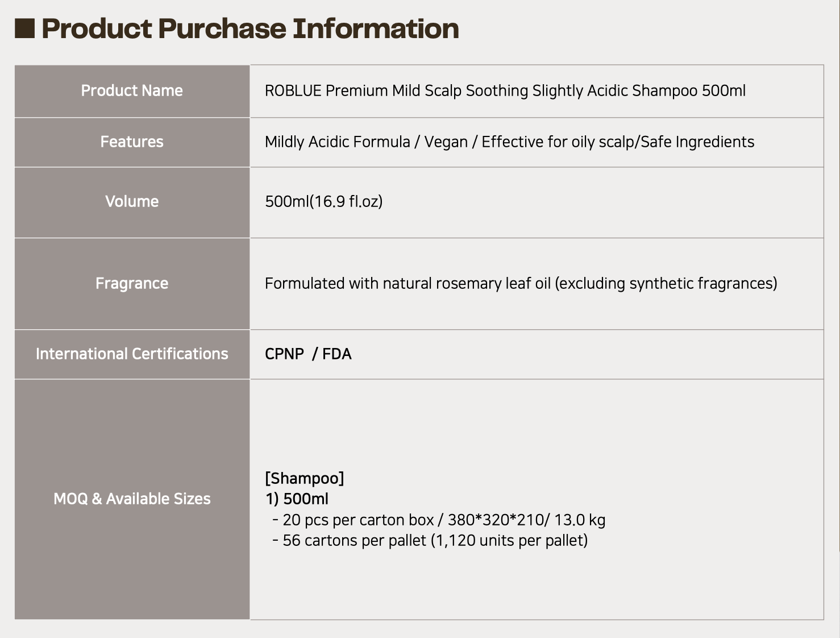The width and height of the screenshot is (840, 638).
Task: Click the Product Purchase Information heading
Action: coord(250,28)
